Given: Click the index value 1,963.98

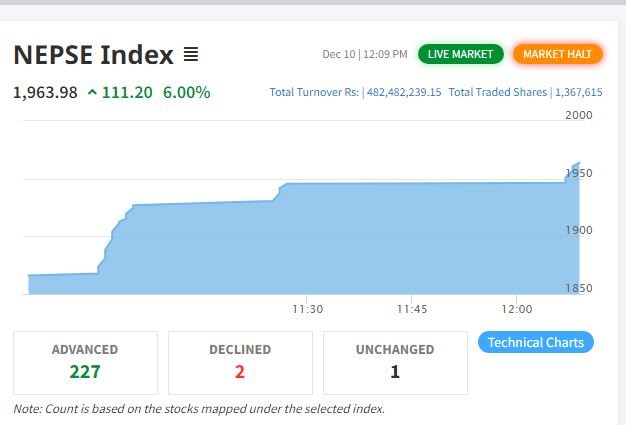Looking at the screenshot, I should tap(45, 93).
